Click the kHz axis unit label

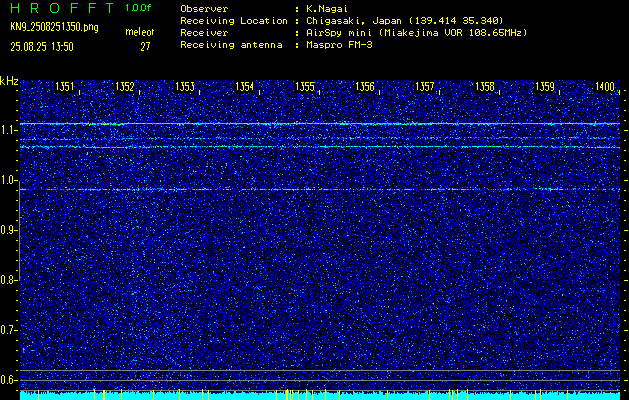pyautogui.click(x=9, y=81)
